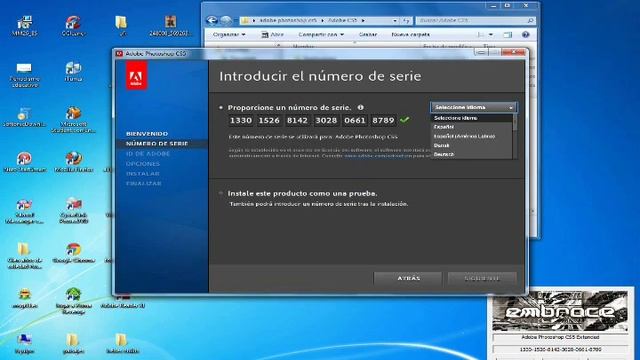
Task: Choose Español (América Latina) in the list
Action: coord(471,136)
